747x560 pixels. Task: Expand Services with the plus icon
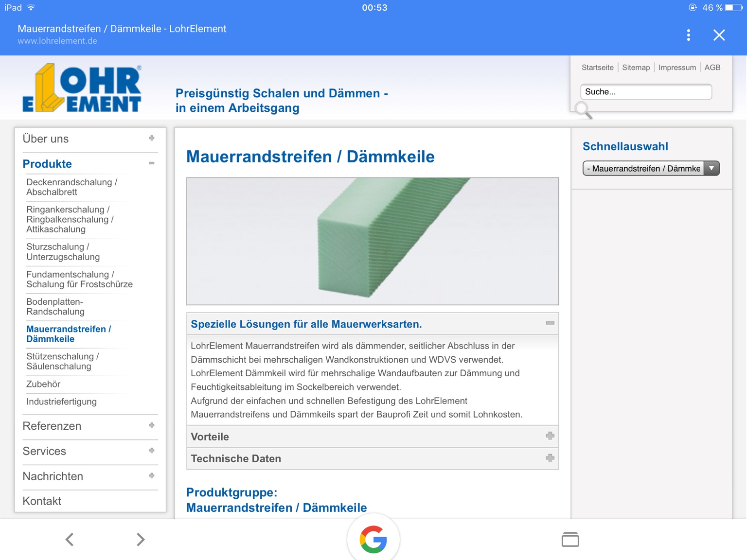pos(152,451)
